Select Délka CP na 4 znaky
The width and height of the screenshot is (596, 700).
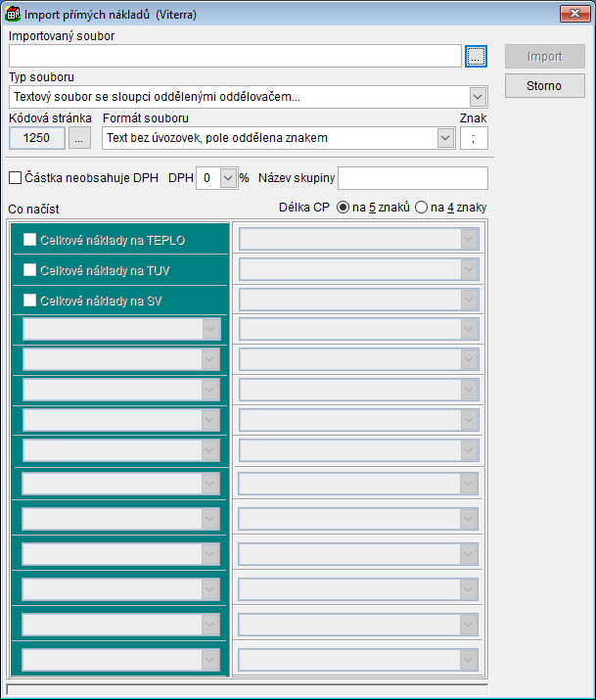[x=422, y=208]
